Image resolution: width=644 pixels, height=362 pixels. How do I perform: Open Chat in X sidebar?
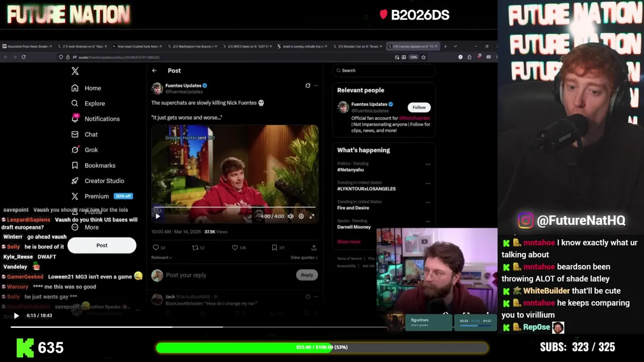point(85,134)
